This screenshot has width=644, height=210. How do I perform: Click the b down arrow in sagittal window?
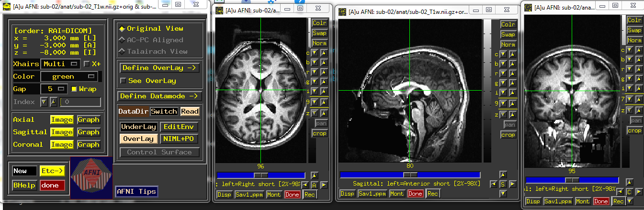[504, 64]
